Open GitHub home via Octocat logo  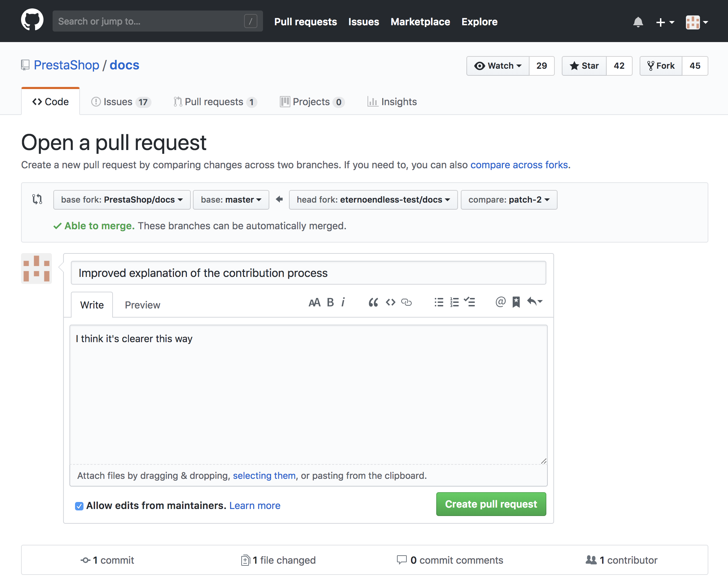pos(32,20)
